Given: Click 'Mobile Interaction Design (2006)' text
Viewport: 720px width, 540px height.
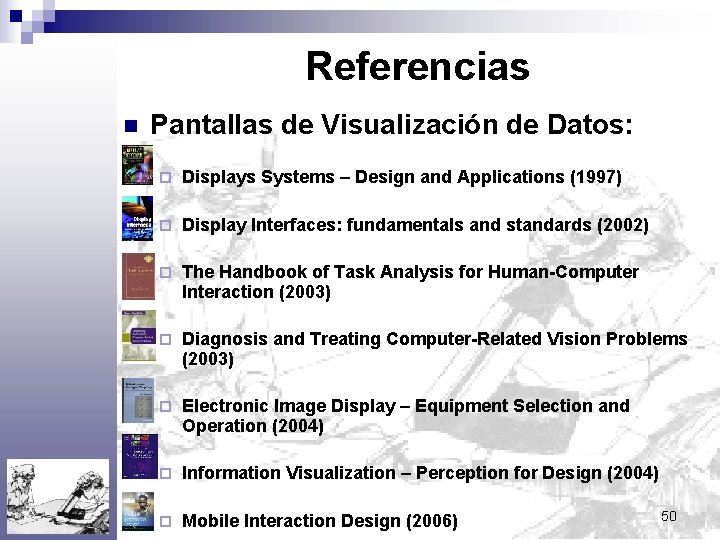Looking at the screenshot, I should tap(320, 521).
